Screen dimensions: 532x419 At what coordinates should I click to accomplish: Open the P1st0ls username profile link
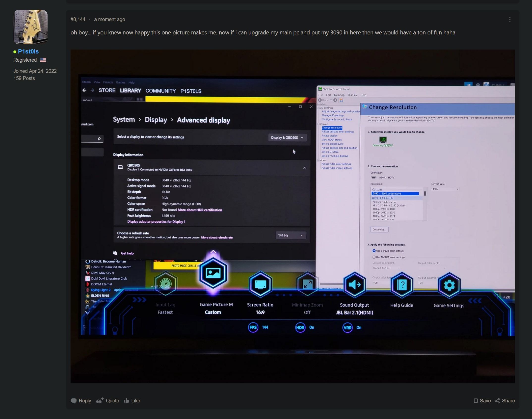click(x=28, y=52)
